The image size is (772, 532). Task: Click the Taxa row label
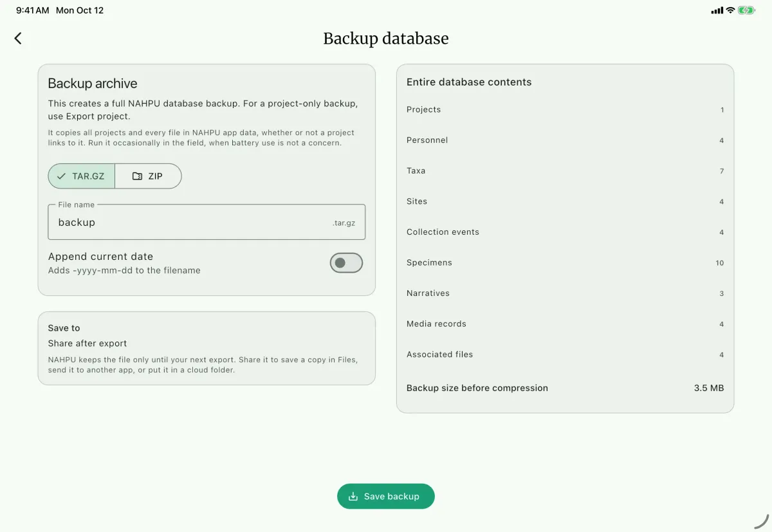coord(416,170)
